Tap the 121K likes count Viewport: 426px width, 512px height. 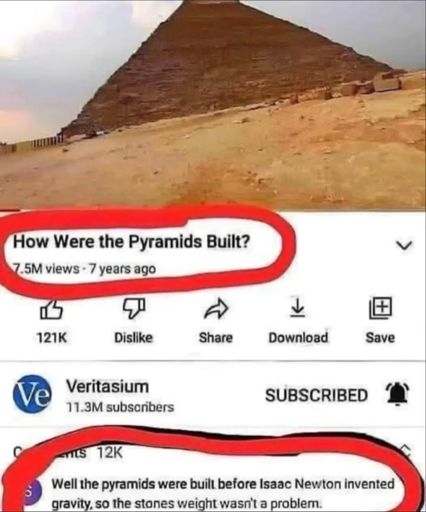point(52,338)
